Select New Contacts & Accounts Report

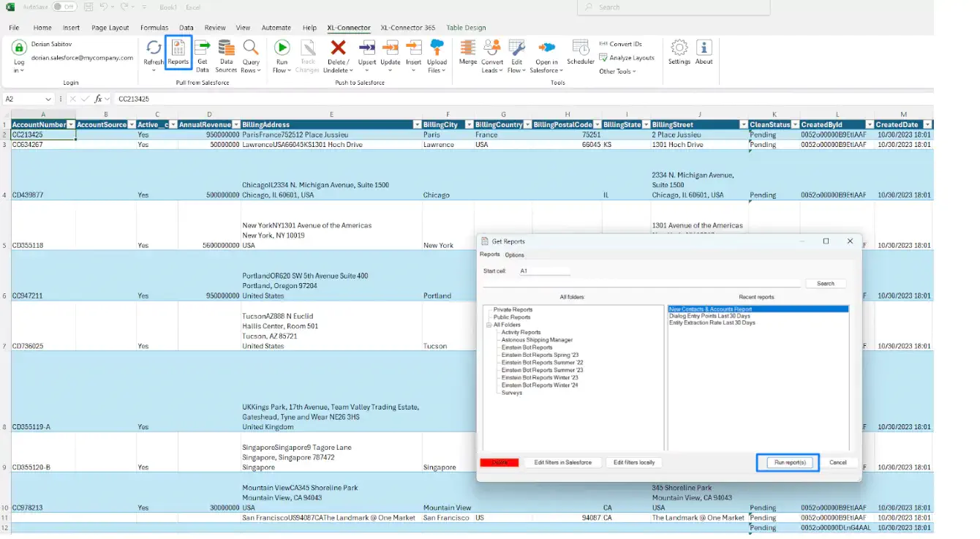758,309
